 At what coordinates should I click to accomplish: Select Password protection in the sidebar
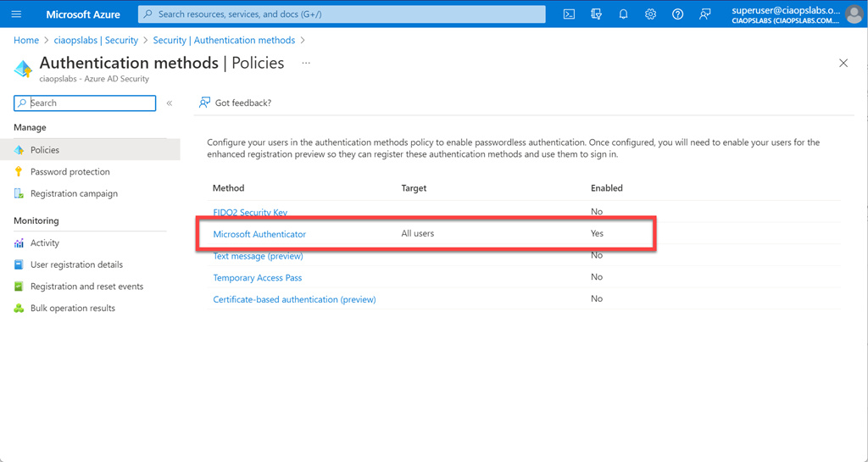pos(70,172)
